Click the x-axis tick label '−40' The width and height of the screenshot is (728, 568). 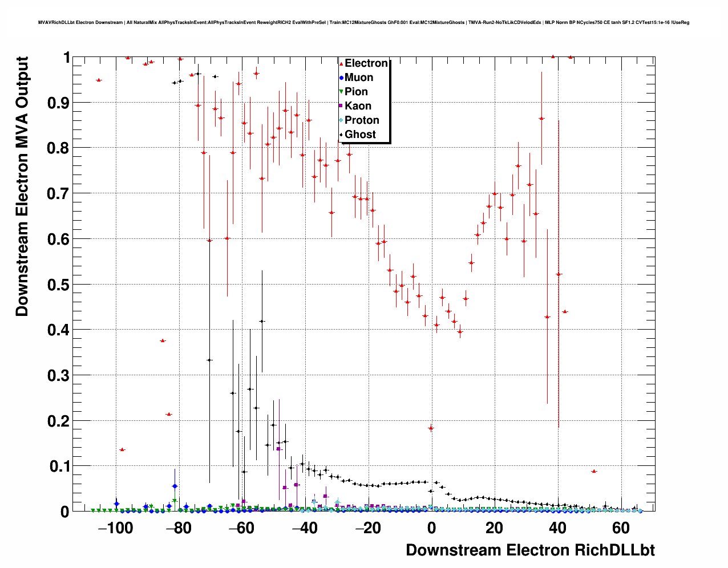[x=305, y=528]
